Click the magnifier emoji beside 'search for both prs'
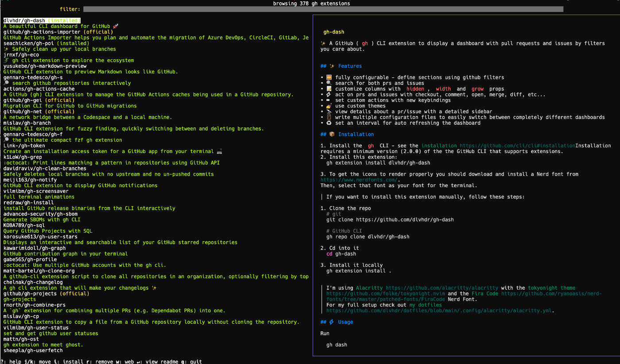Viewport: 620px width, 364px height. [329, 83]
